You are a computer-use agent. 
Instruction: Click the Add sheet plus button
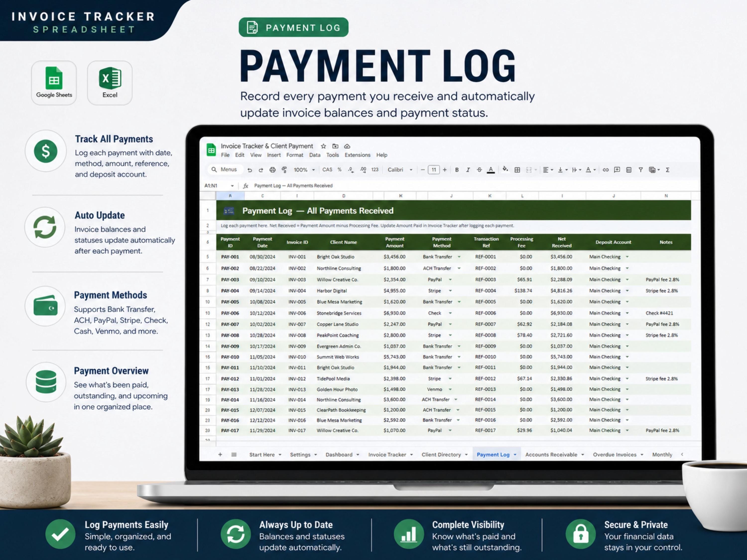(220, 454)
